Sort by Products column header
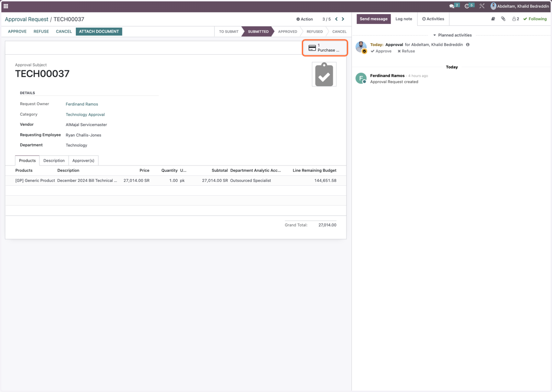Viewport: 552px width, 392px height. tap(24, 170)
